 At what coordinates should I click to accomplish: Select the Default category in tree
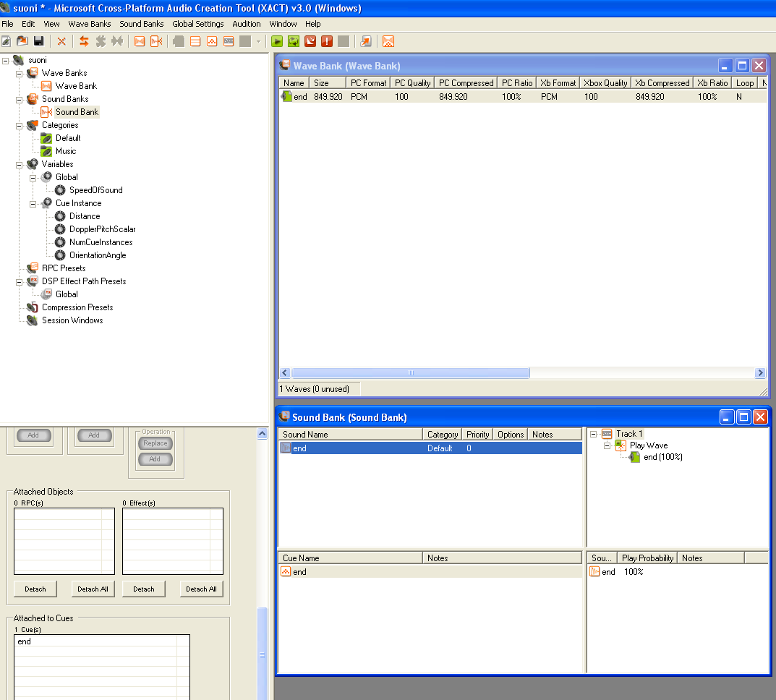[x=68, y=138]
